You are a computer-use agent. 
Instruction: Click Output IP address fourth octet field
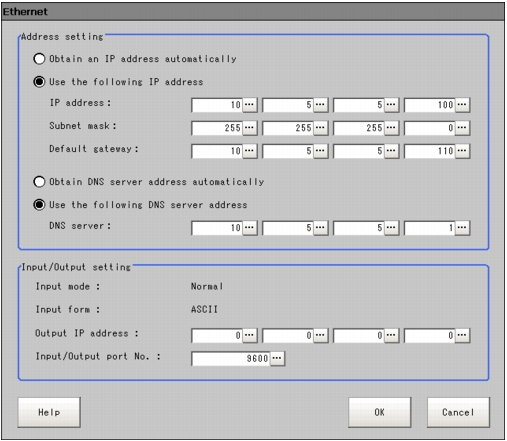pos(430,336)
